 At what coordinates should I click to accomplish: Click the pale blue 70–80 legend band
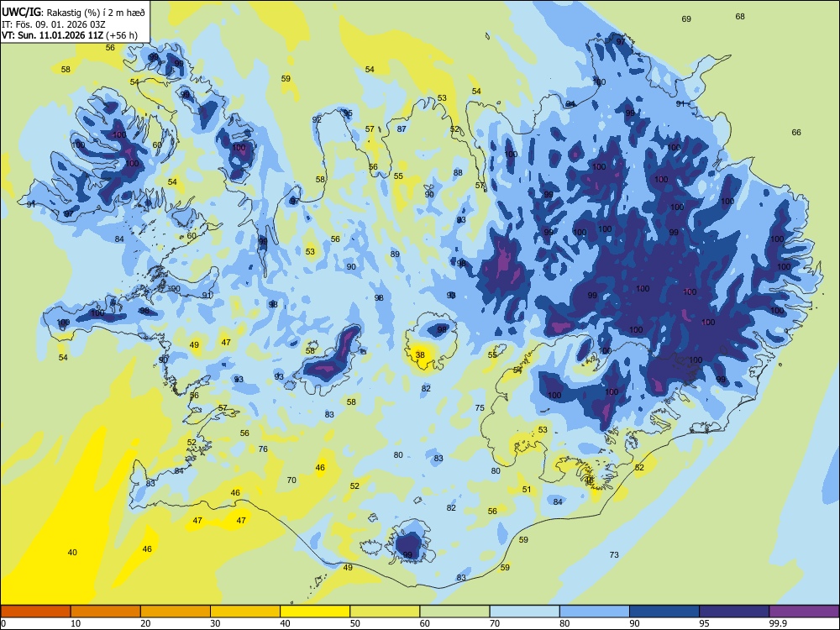pos(524,612)
